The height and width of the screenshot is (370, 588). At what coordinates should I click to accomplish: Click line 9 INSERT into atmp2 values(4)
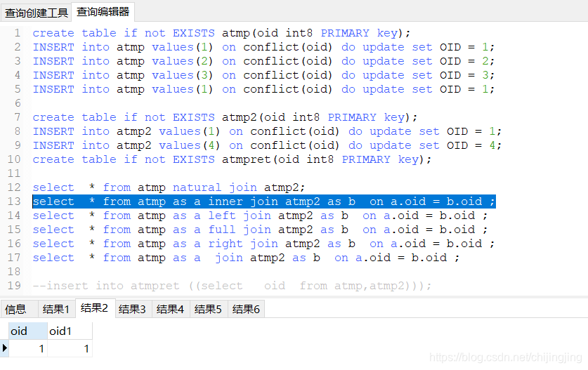click(267, 145)
